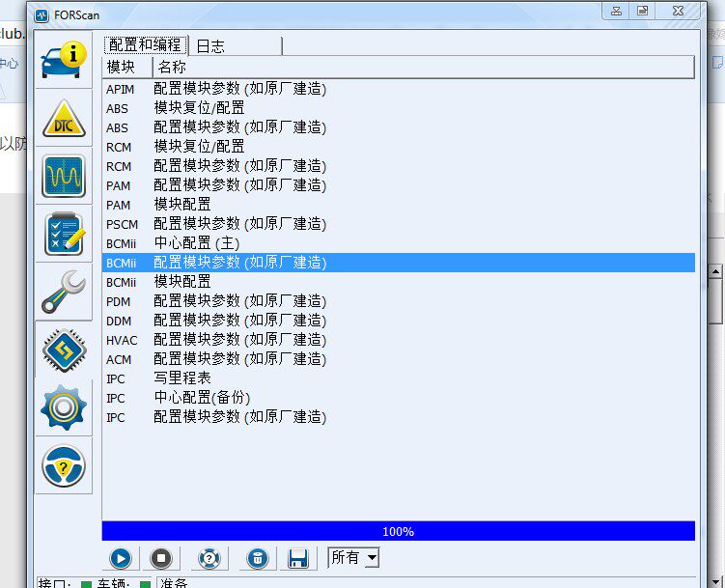Select BCMii 模块配置 row

coord(398,282)
